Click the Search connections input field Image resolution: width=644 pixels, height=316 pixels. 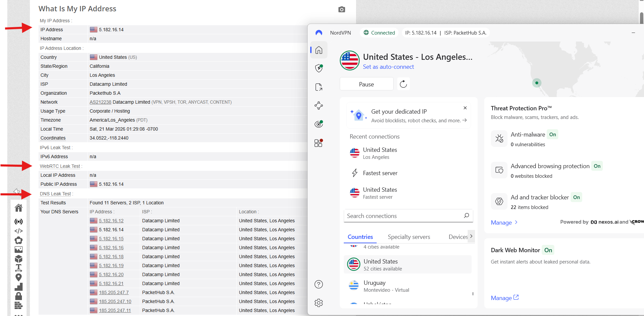pyautogui.click(x=408, y=216)
